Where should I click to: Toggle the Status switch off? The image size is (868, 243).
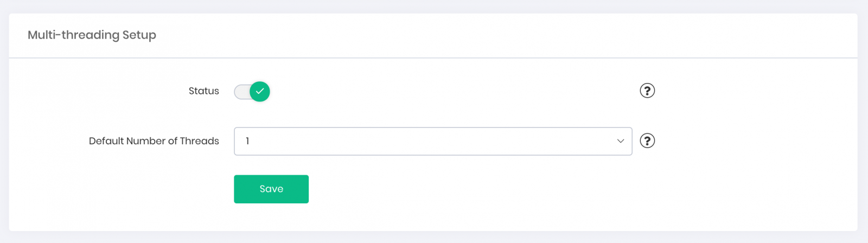pos(252,92)
